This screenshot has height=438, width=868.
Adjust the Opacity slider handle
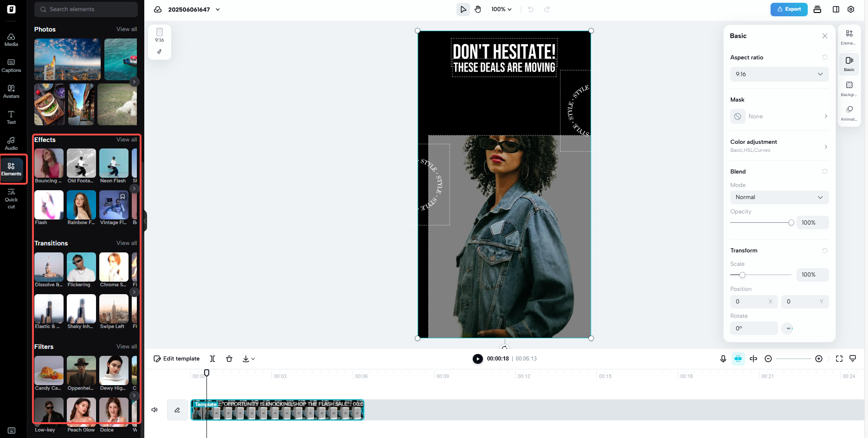coord(791,223)
